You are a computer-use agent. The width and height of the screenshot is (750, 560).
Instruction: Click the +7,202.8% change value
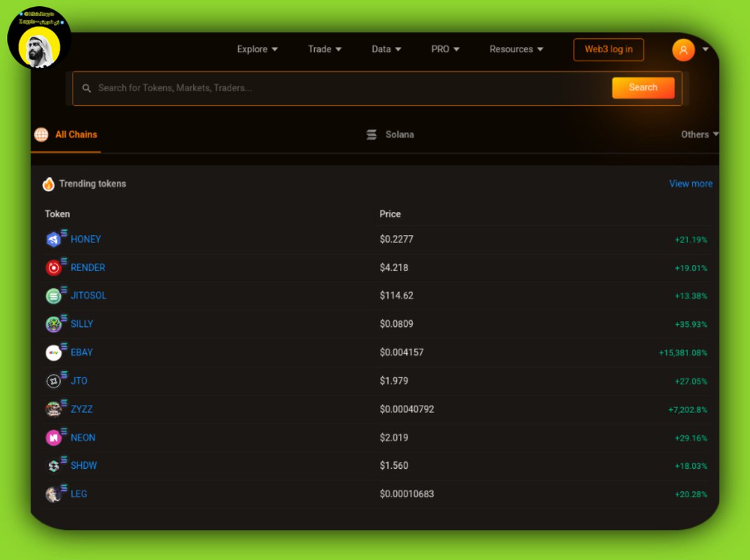[x=688, y=410]
